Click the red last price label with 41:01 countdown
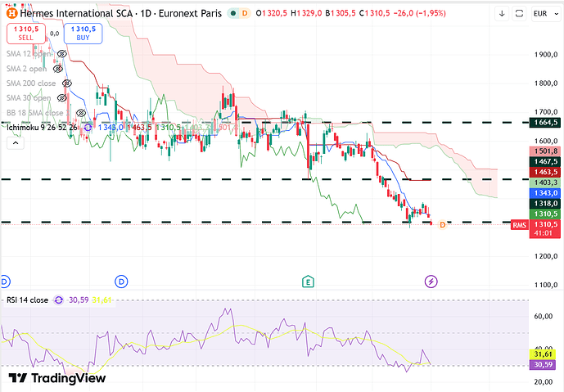Image resolution: width=564 pixels, height=392 pixels. (545, 229)
